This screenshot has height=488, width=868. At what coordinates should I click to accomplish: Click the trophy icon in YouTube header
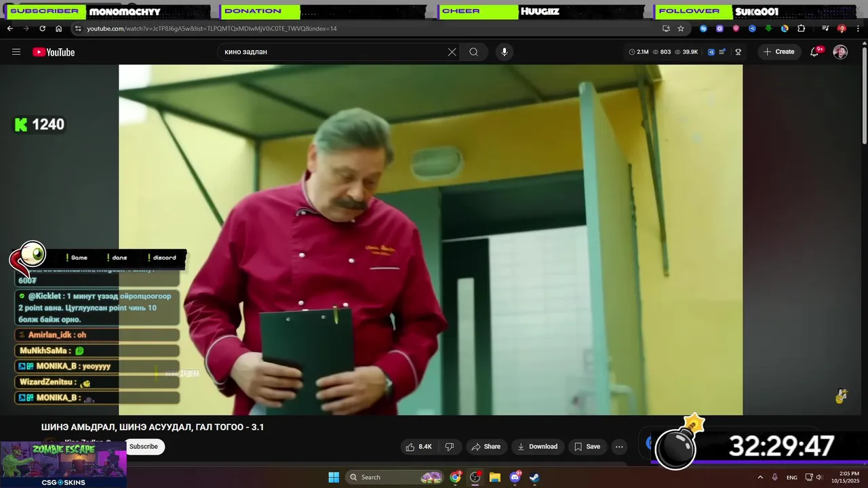pos(738,52)
